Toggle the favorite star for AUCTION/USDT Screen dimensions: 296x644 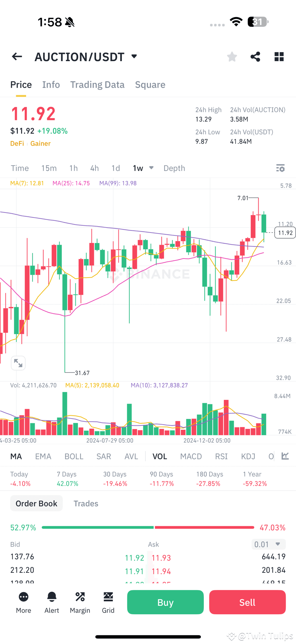coord(232,56)
